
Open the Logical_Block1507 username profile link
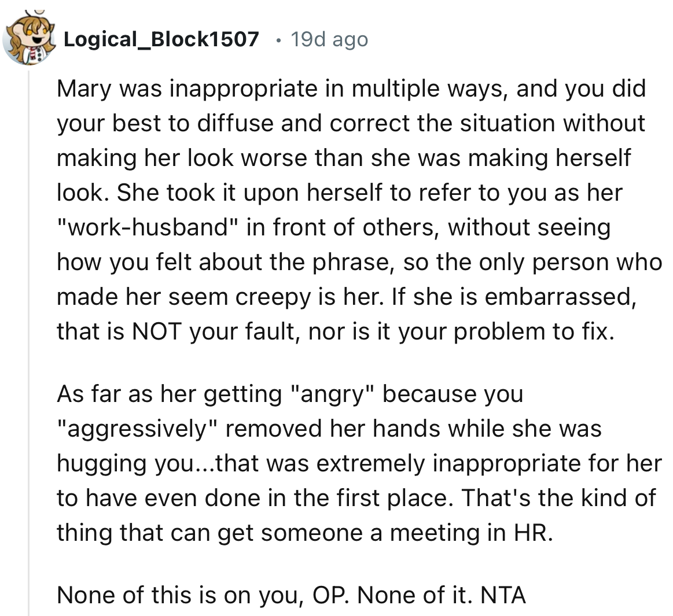tap(160, 39)
